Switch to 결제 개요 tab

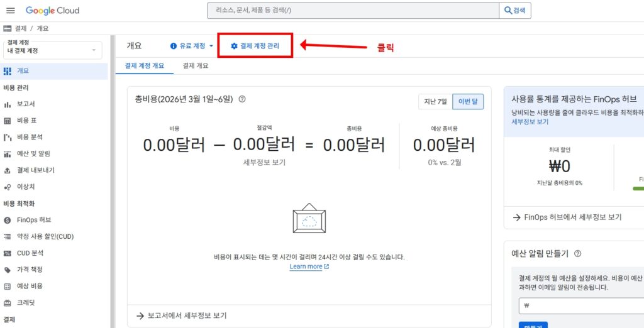pyautogui.click(x=196, y=66)
